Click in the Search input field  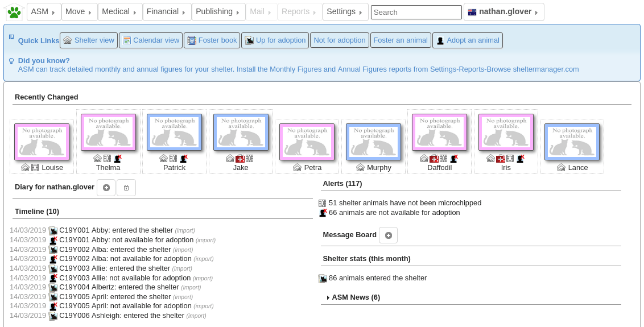coord(416,12)
